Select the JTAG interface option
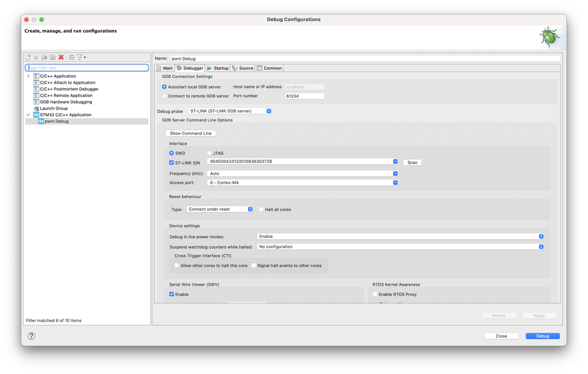This screenshot has height=374, width=588. click(210, 153)
